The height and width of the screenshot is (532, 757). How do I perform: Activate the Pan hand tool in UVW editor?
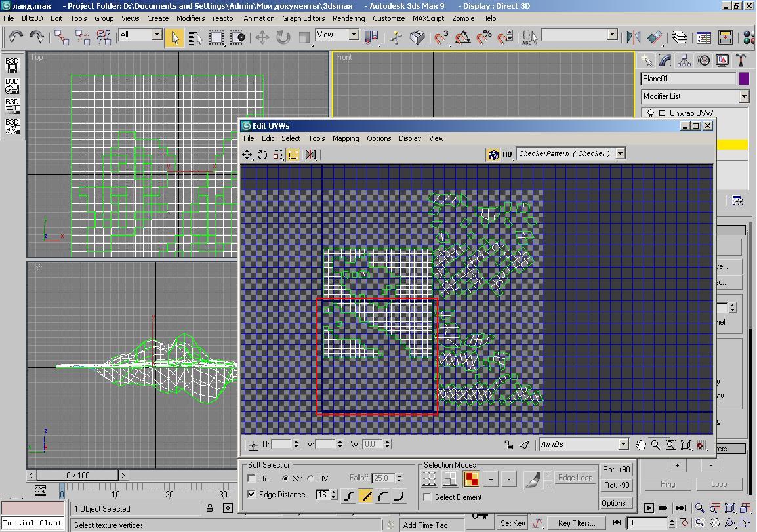coord(640,445)
